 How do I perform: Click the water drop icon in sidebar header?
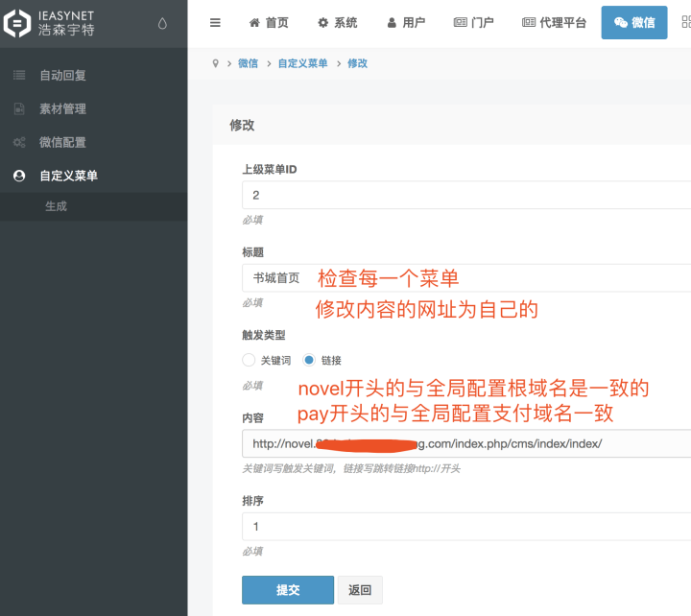click(161, 23)
